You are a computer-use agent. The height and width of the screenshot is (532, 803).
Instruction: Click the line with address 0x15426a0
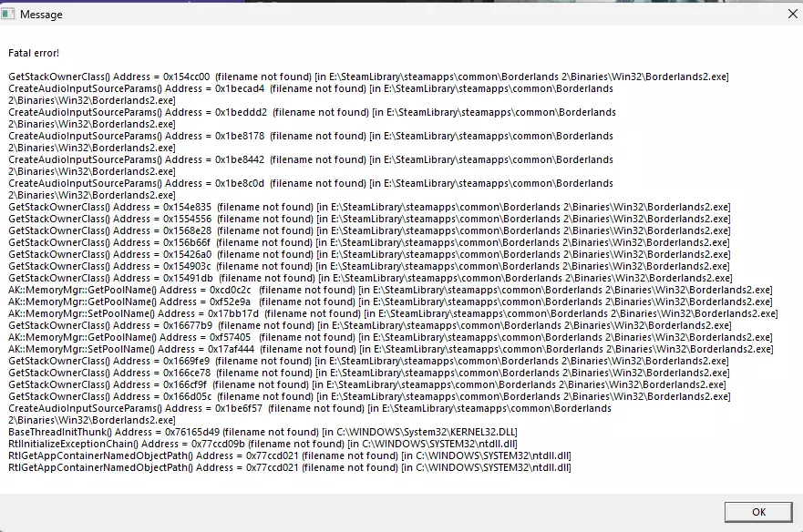point(369,254)
